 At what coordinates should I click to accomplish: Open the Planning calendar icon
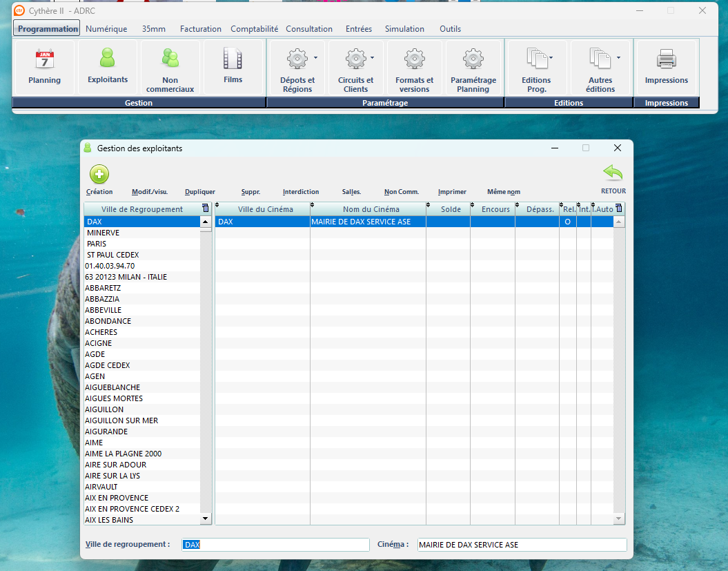click(x=44, y=60)
